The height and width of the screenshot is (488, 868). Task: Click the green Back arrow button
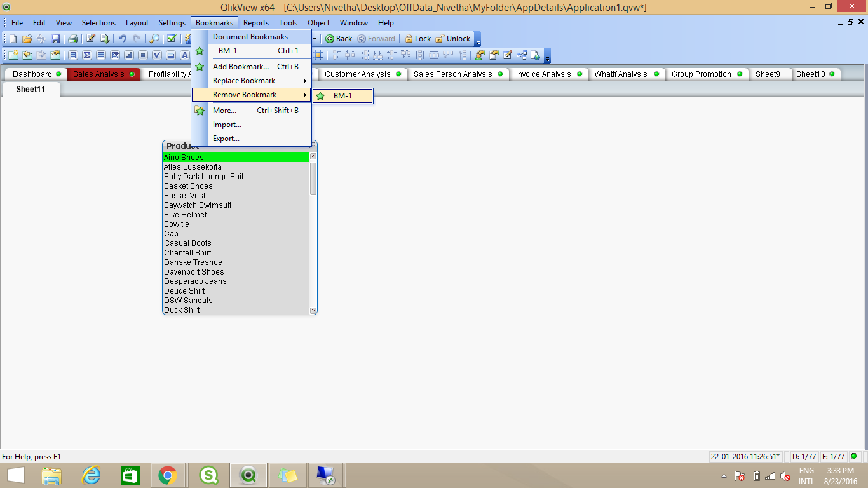point(339,39)
